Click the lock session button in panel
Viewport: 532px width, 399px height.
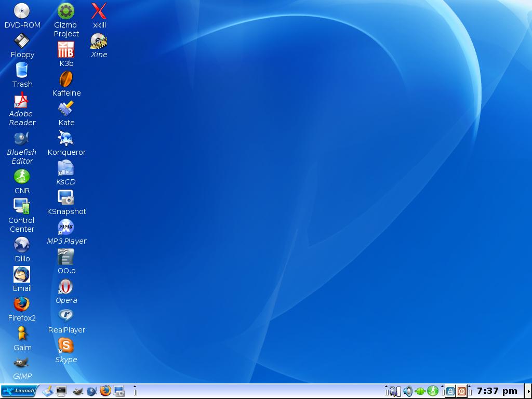click(450, 391)
